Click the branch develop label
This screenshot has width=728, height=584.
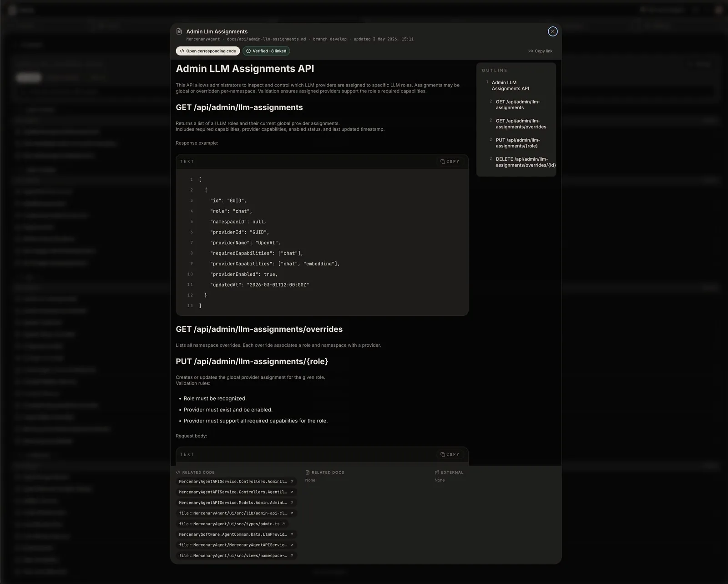(330, 39)
